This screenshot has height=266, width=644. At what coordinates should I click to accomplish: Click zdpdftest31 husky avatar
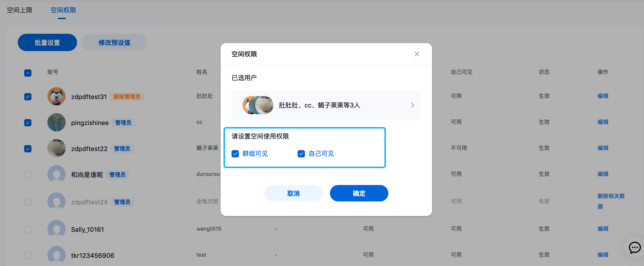57,96
